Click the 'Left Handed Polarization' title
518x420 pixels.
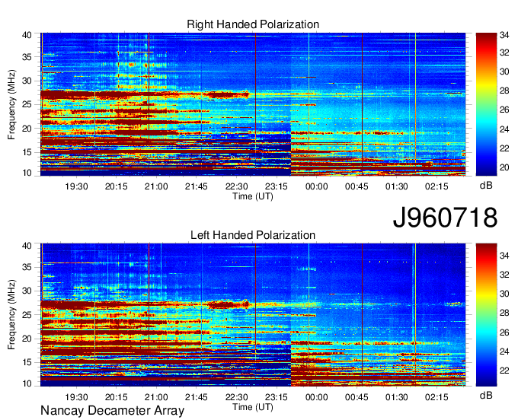point(253,235)
